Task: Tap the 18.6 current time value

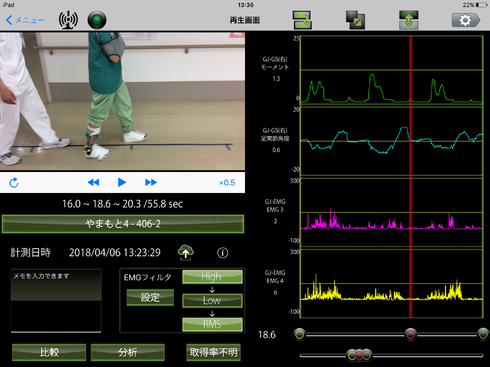Action: pyautogui.click(x=267, y=335)
